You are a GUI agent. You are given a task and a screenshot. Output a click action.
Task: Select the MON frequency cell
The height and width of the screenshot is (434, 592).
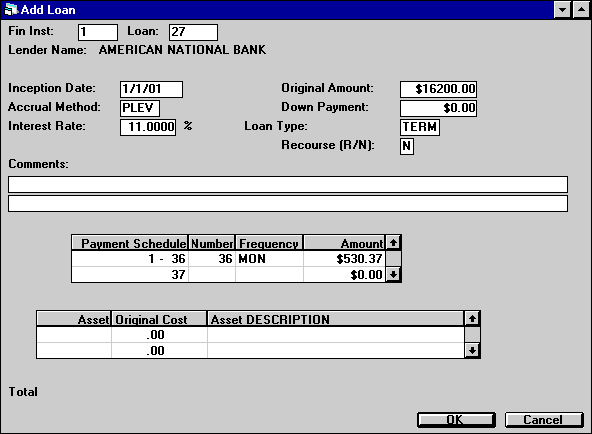[269, 259]
